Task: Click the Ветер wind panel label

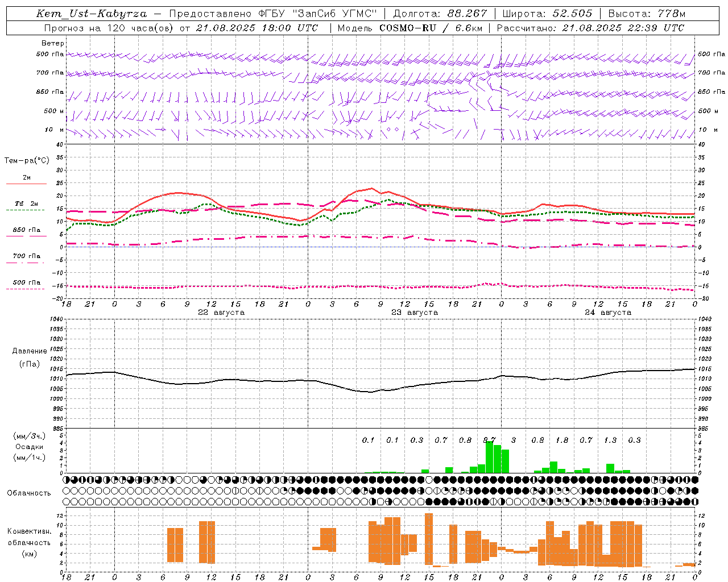Action: tap(53, 43)
